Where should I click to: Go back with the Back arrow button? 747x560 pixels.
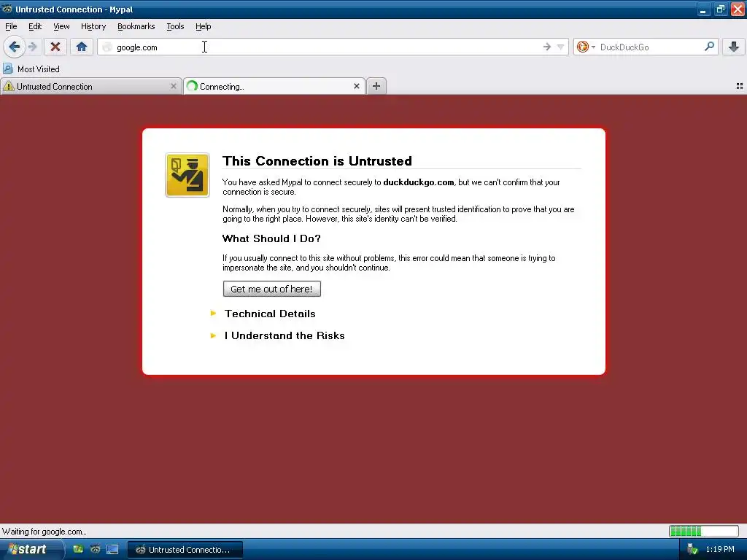15,47
